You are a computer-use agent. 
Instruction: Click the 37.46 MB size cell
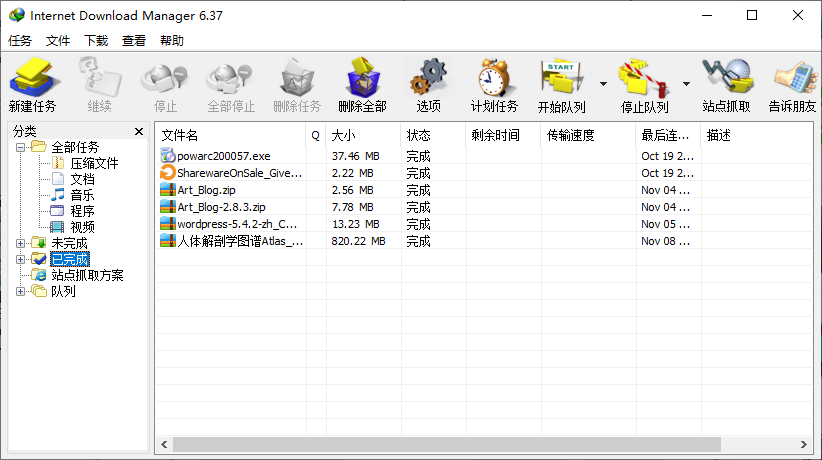[355, 156]
